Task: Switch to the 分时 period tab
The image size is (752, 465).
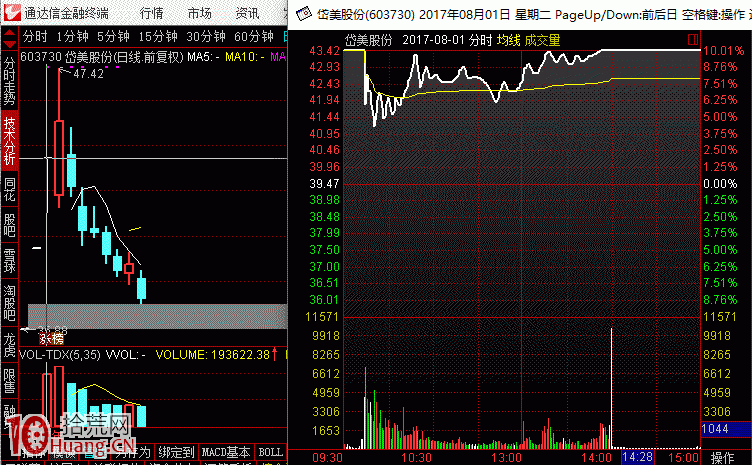Action: pyautogui.click(x=35, y=36)
